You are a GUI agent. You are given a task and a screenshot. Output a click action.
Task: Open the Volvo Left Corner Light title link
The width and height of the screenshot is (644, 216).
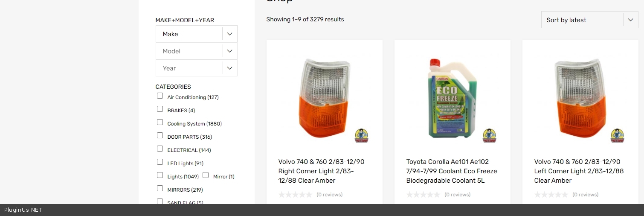coord(579,171)
